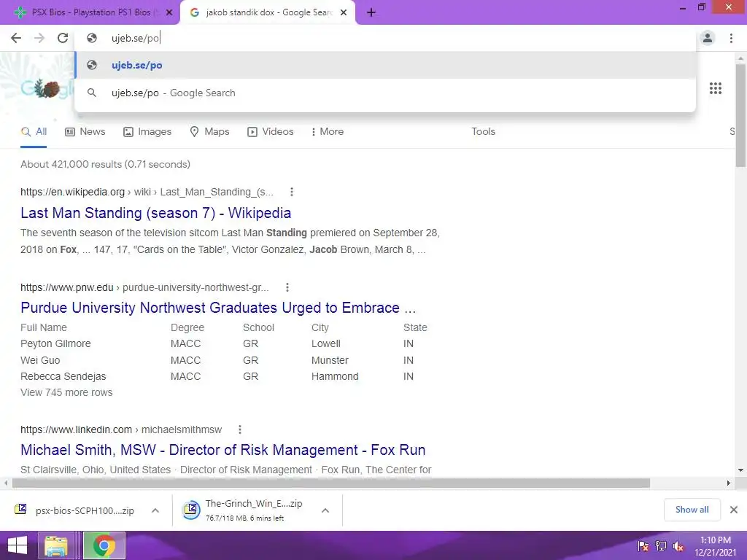This screenshot has height=560, width=747.
Task: Open a new tab with the plus button
Action: (x=371, y=13)
